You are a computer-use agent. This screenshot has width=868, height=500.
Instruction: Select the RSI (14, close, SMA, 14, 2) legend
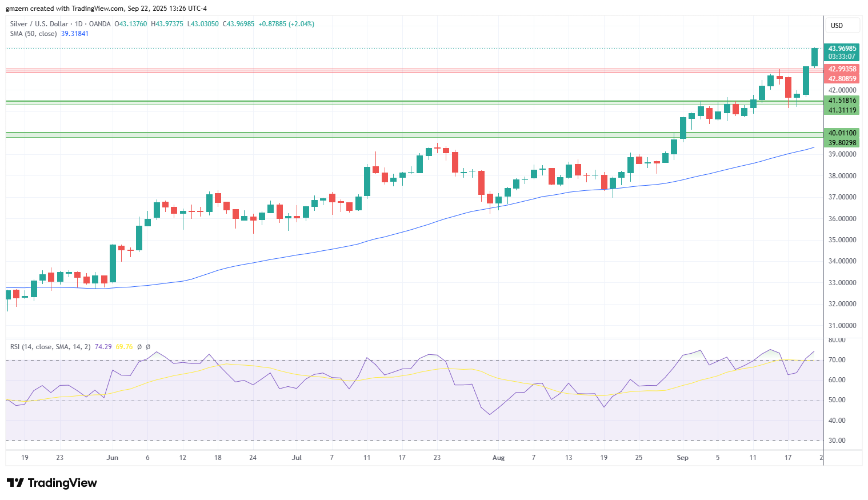pos(50,347)
